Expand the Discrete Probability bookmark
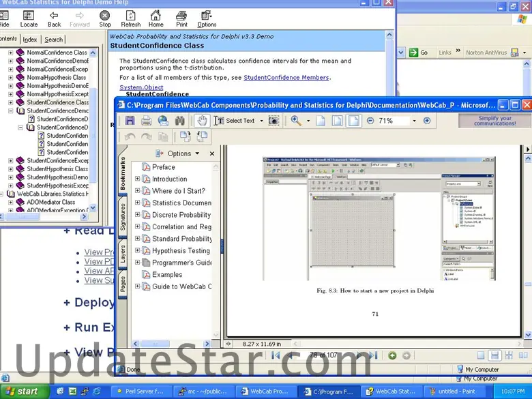Viewport: 532px width, 399px height. click(x=137, y=214)
